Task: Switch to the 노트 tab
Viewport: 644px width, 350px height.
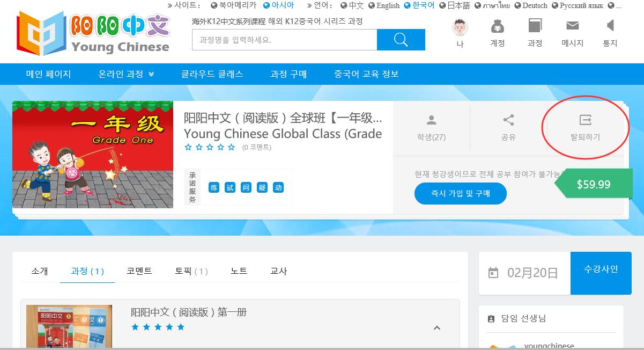Action: [x=239, y=271]
